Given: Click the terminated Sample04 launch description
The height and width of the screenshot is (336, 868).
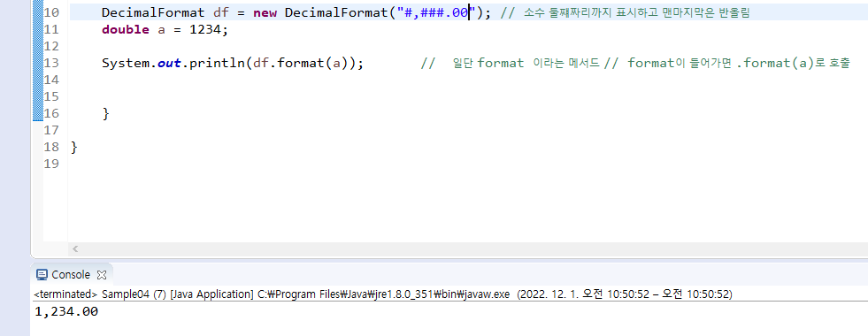Looking at the screenshot, I should point(383,294).
